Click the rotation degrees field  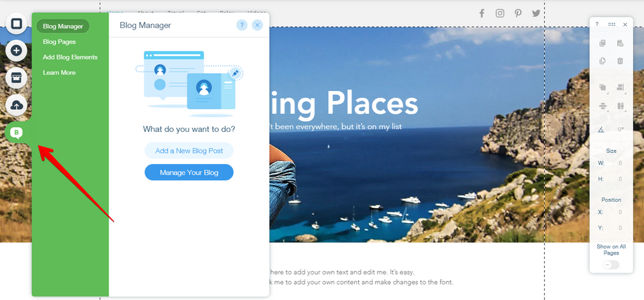click(x=619, y=129)
